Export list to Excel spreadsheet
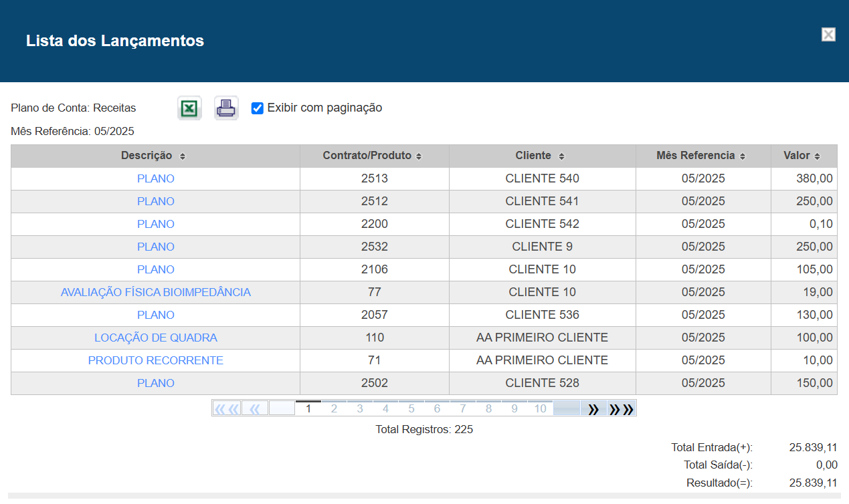Screen dimensions: 849x504 [x=189, y=108]
